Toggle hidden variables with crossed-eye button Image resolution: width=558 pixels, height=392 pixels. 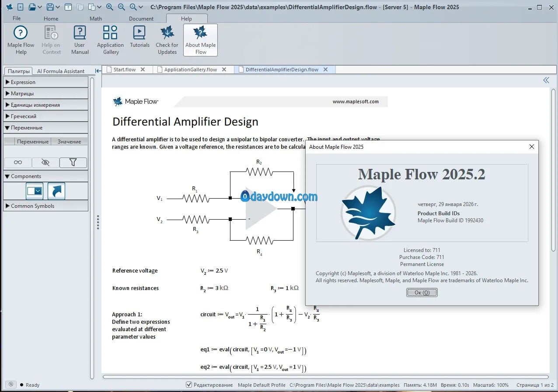[45, 162]
